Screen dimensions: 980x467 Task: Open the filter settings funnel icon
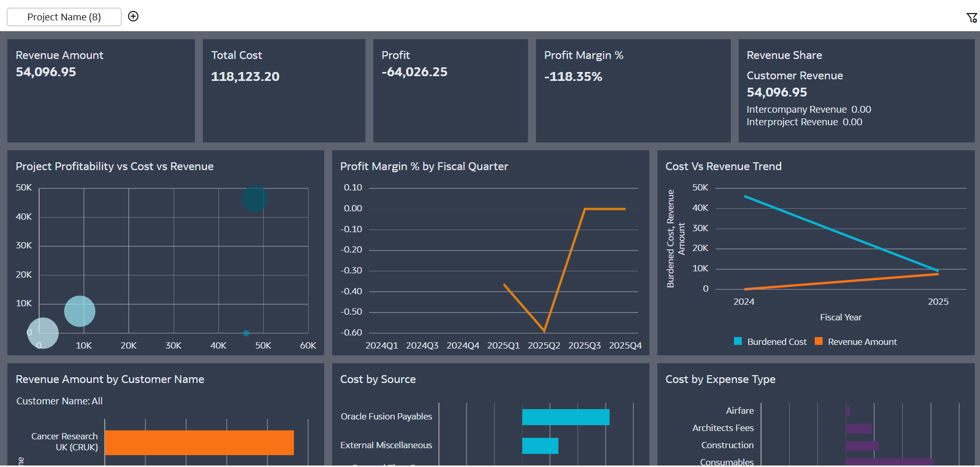[x=972, y=18]
